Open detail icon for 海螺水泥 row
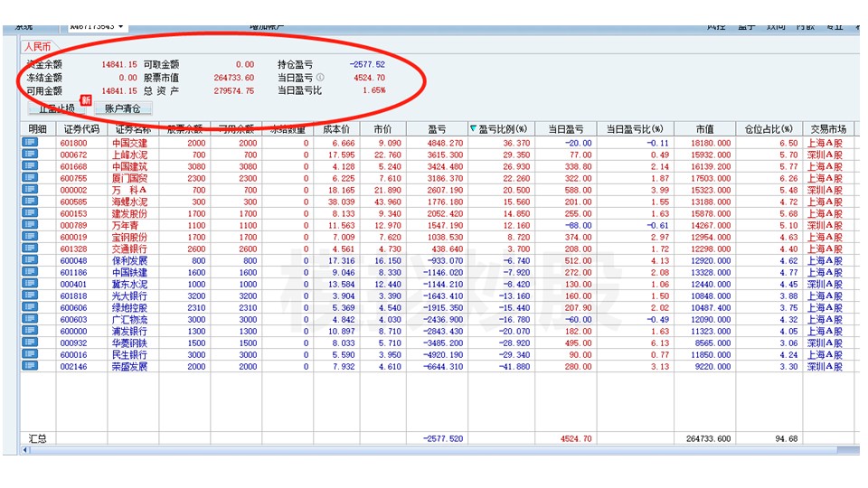The image size is (868, 488). (x=30, y=202)
